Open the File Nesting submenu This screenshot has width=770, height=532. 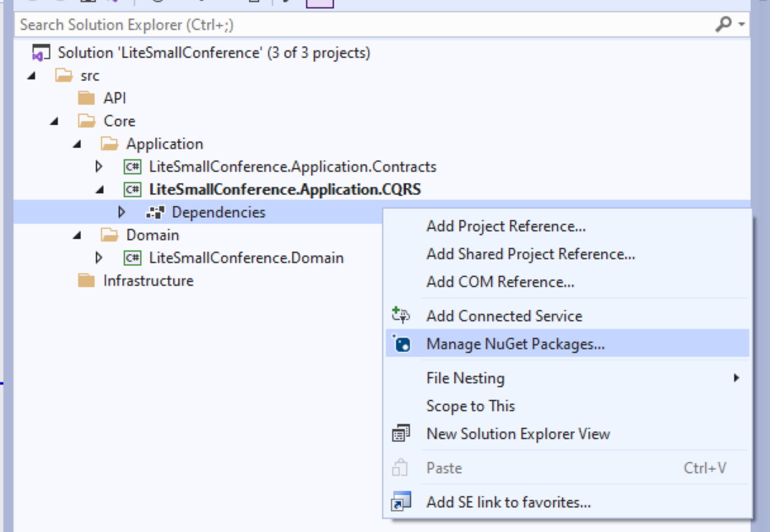567,378
